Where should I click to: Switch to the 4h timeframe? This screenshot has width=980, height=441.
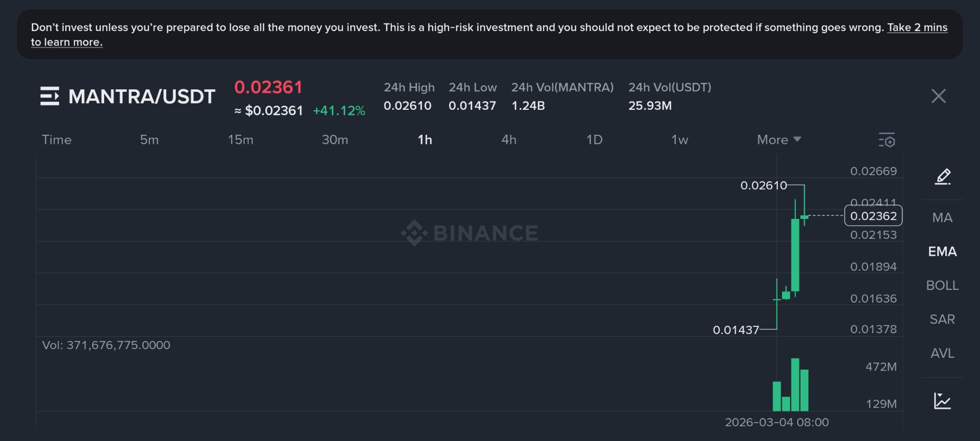(509, 139)
